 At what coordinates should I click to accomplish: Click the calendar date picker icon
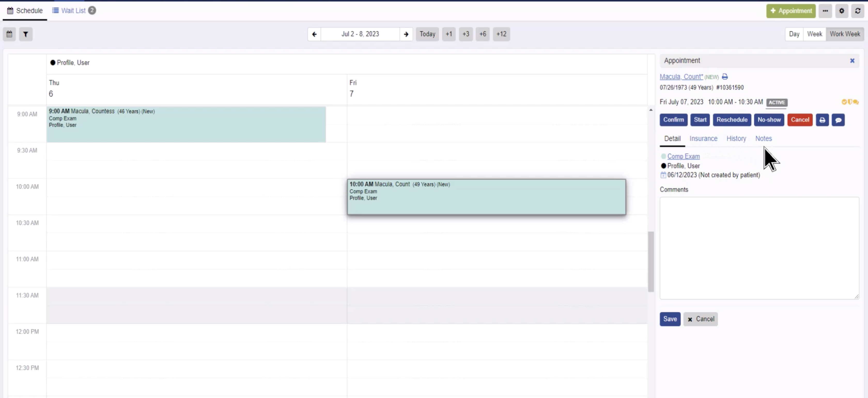[10, 34]
